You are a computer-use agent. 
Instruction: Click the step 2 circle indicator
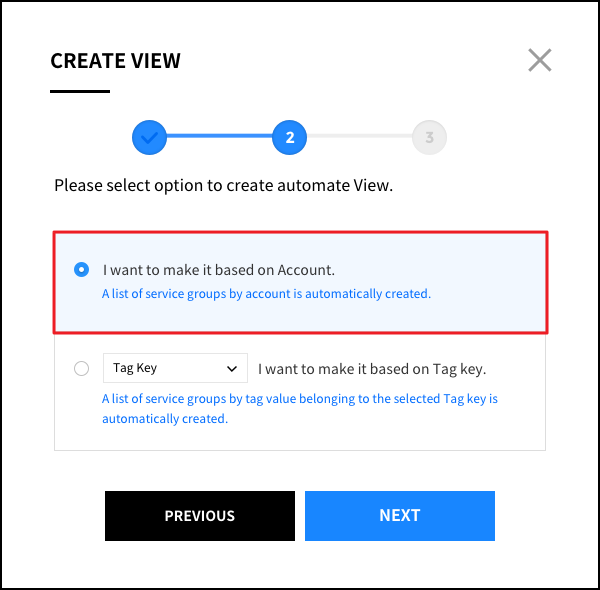[289, 137]
